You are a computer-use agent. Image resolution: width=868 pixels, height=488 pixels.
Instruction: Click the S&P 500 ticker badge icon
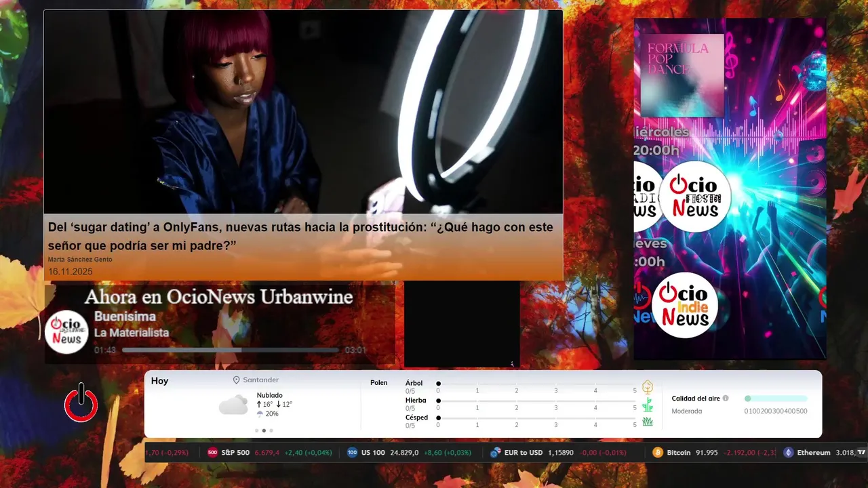tap(212, 453)
